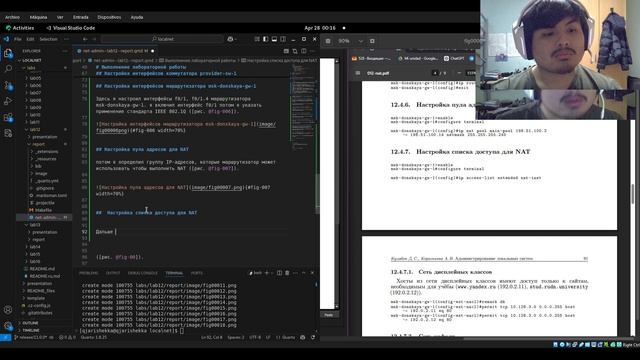This screenshot has width=640, height=360.
Task: Go back with the navigation arrow
Action: tap(85, 39)
